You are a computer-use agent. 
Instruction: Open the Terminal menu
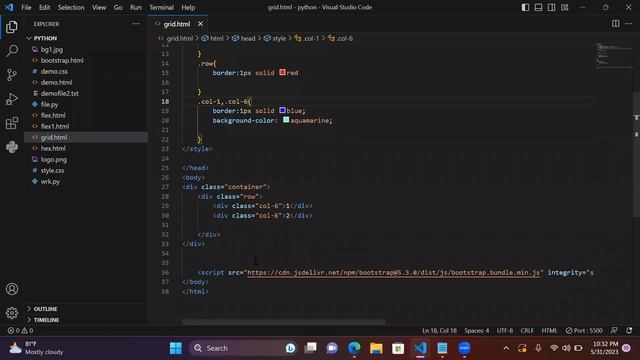click(x=161, y=7)
